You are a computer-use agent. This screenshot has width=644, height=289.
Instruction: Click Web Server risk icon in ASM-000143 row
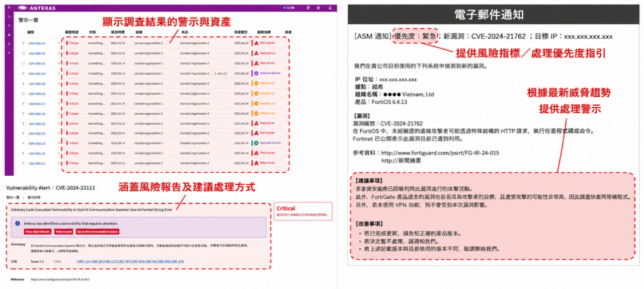[256, 43]
